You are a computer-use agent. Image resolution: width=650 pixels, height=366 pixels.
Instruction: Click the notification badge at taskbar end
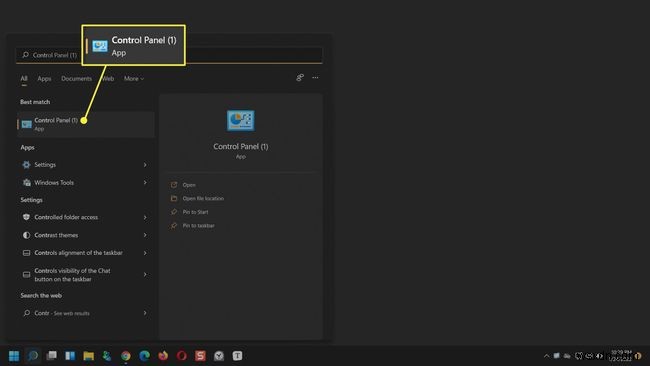click(638, 356)
